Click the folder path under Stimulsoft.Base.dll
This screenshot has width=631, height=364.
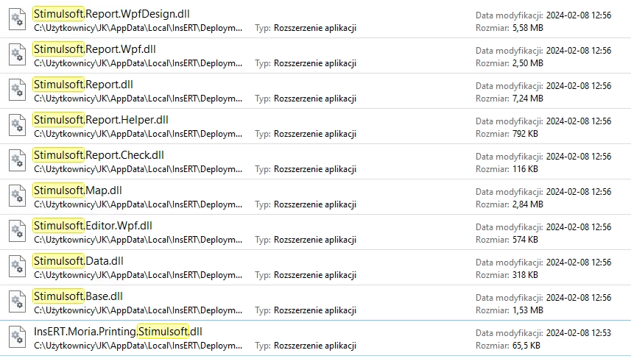[138, 311]
